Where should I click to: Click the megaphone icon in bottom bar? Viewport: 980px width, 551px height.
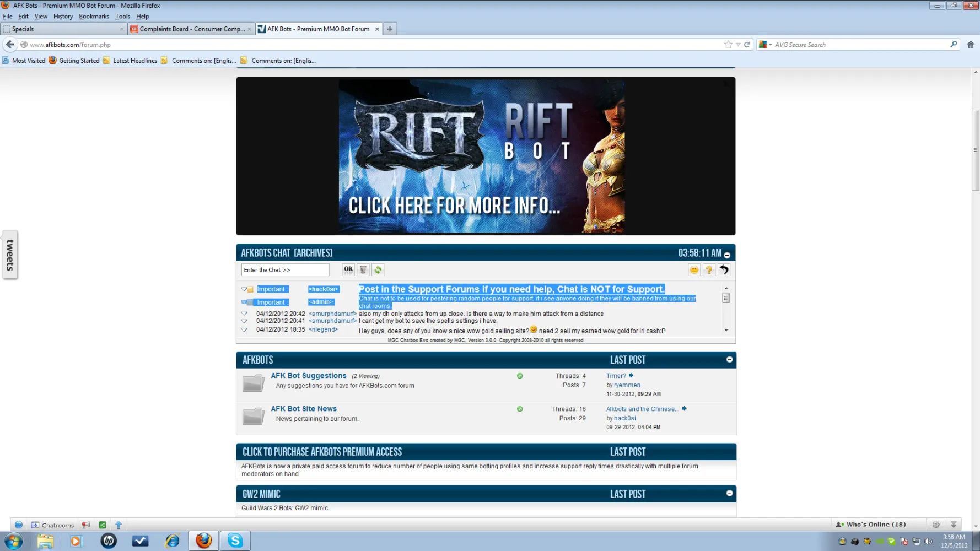[86, 525]
